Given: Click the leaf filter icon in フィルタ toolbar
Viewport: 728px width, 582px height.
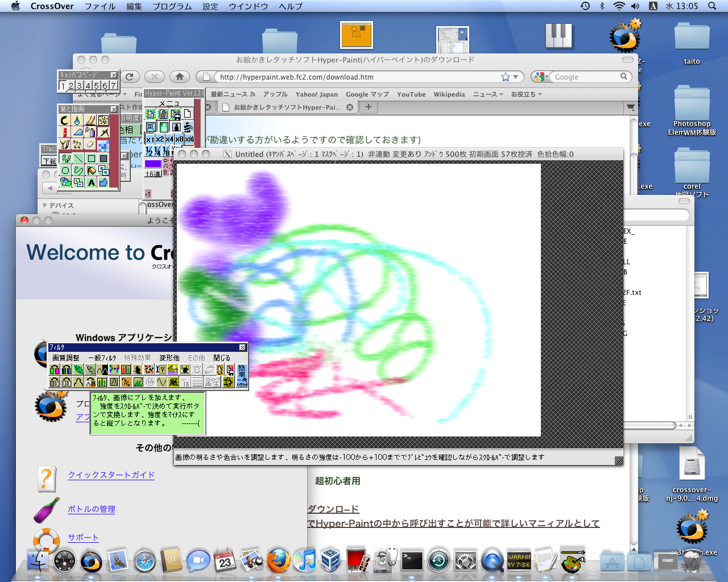Looking at the screenshot, I should coord(78,369).
